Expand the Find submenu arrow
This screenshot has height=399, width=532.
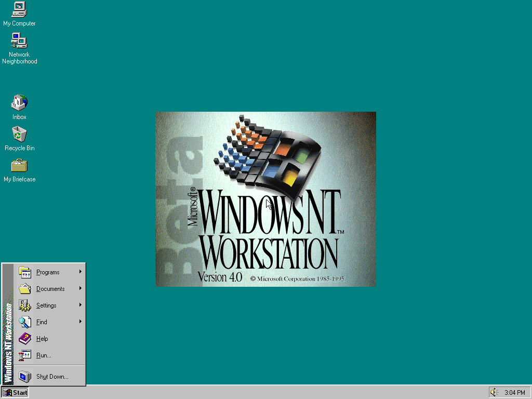click(81, 321)
